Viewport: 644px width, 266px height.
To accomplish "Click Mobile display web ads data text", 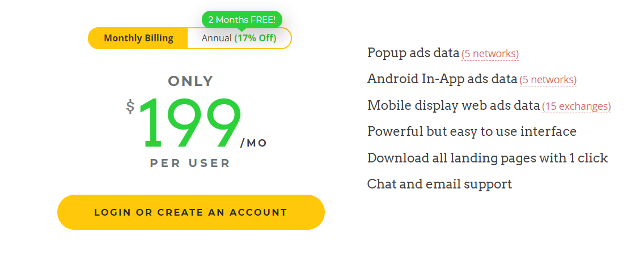I will (454, 105).
